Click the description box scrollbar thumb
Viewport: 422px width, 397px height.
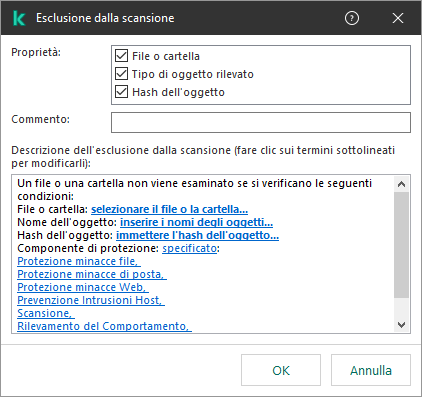[x=401, y=245]
